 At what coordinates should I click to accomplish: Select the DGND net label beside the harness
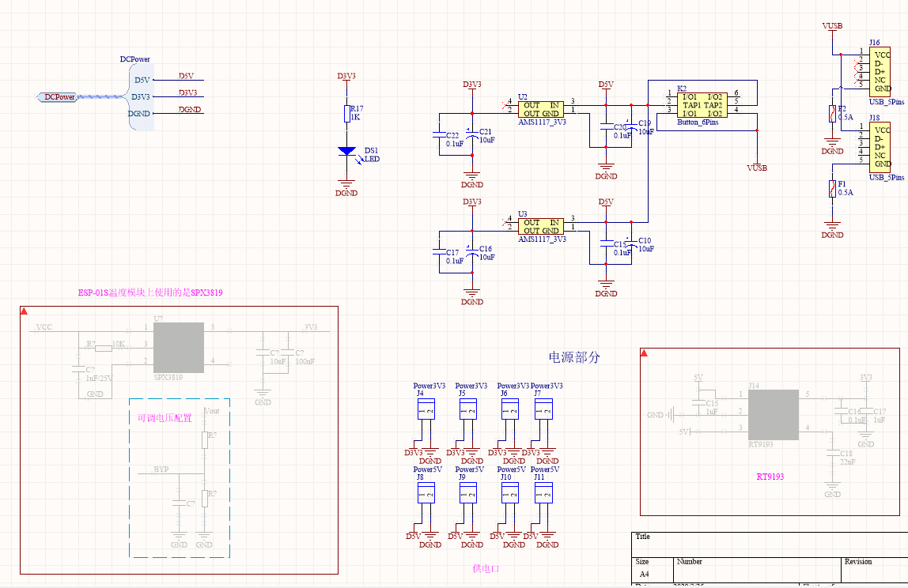pos(190,109)
